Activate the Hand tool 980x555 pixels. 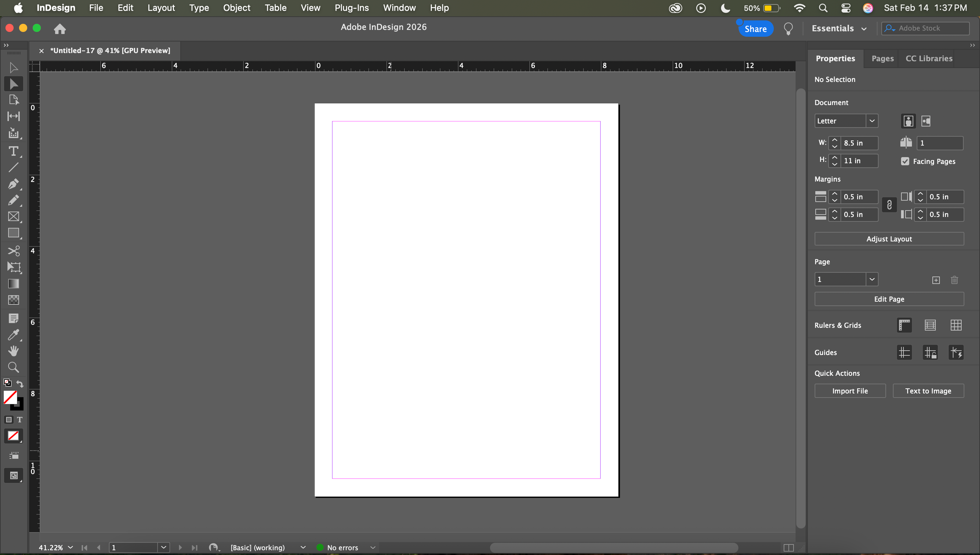click(x=13, y=351)
